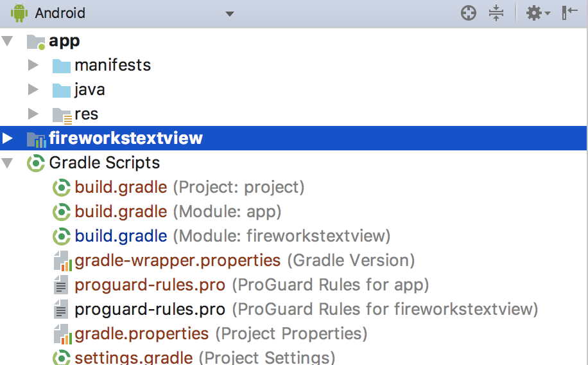
Task: Select proguard-rules.pro for fireworkstextview
Action: click(150, 310)
